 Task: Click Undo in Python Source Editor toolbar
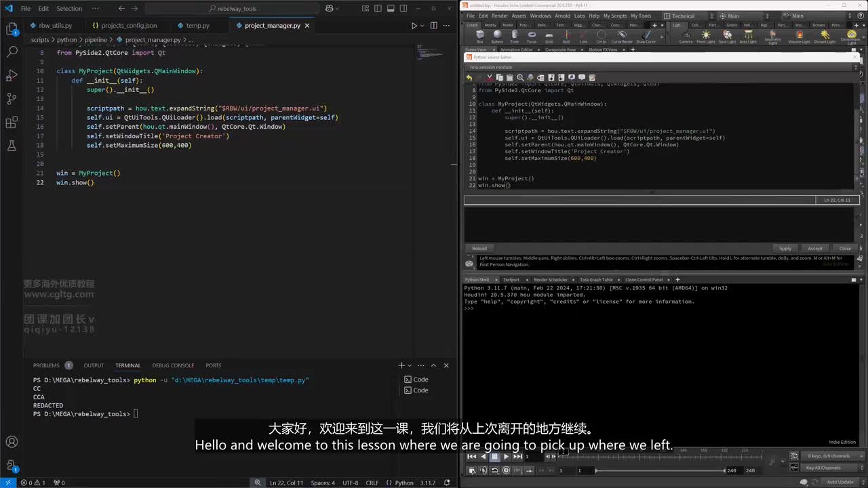coord(469,77)
